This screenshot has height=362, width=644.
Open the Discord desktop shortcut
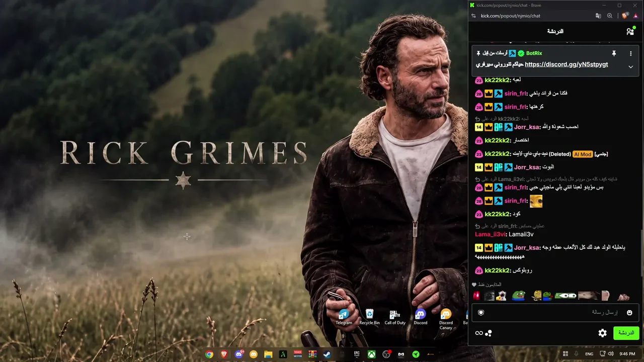(x=421, y=317)
